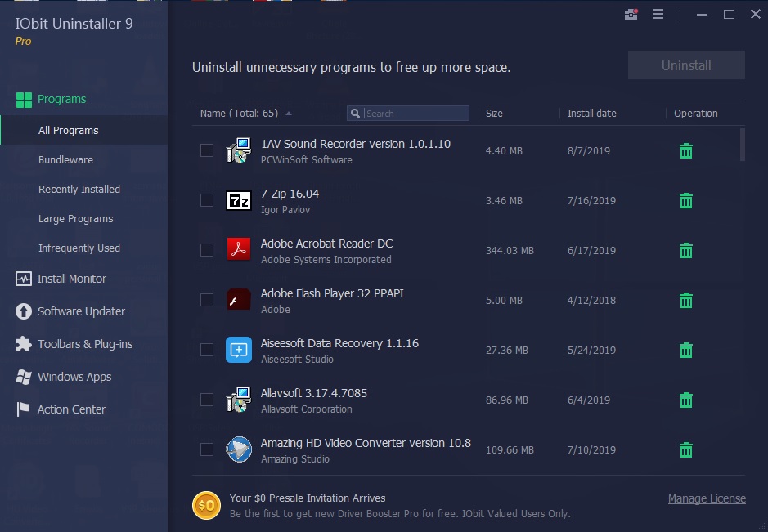
Task: Click the Programs grid icon
Action: (24, 100)
